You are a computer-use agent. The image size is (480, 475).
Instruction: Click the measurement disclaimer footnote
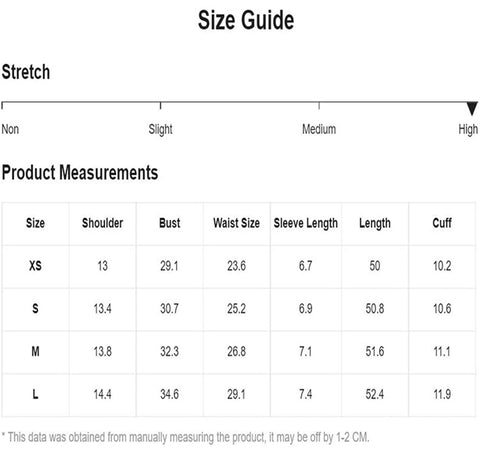[185, 437]
